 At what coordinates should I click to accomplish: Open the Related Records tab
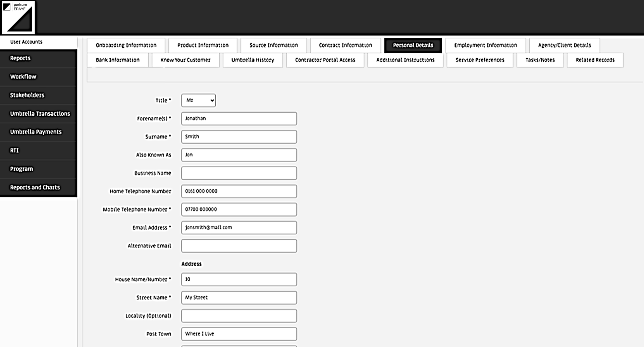click(595, 60)
